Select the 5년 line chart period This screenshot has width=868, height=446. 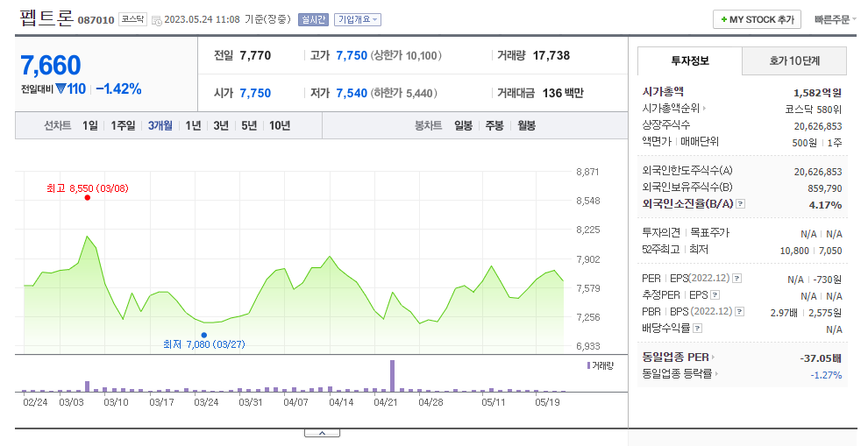[249, 126]
